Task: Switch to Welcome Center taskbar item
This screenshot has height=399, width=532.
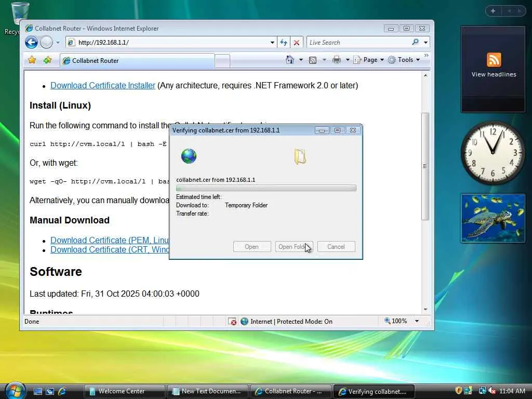Action: [125, 391]
